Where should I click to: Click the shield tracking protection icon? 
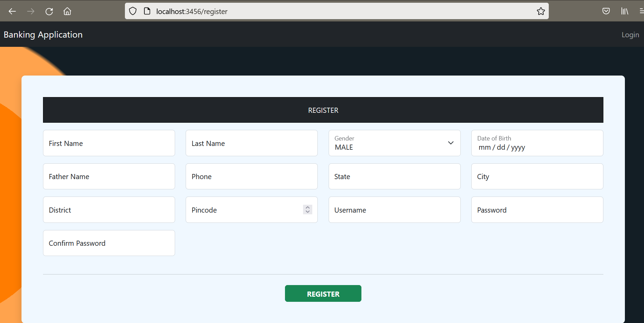(132, 11)
